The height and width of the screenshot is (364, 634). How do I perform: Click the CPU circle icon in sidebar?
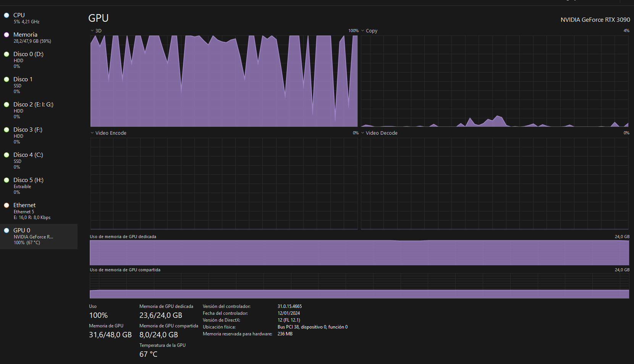coord(6,15)
